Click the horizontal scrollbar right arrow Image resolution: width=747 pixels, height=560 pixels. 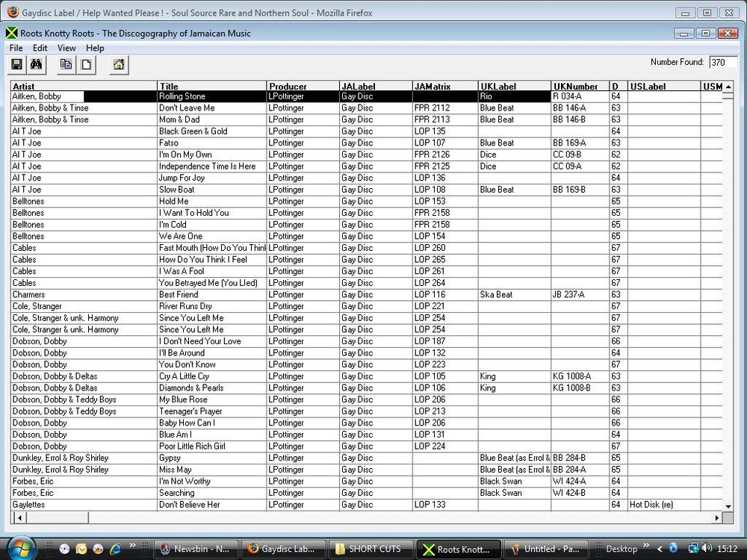pyautogui.click(x=716, y=517)
